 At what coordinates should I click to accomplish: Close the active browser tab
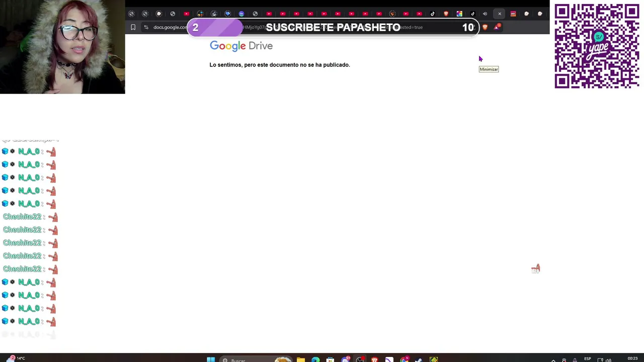500,14
